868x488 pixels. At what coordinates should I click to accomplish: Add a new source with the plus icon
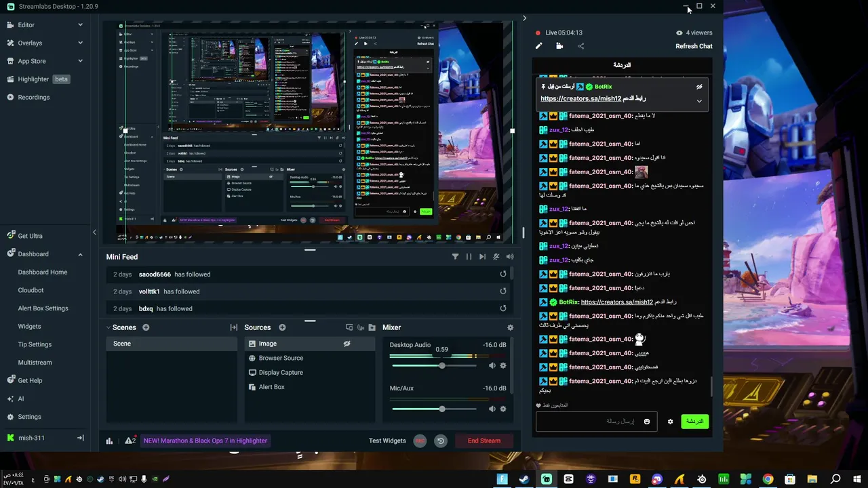282,327
